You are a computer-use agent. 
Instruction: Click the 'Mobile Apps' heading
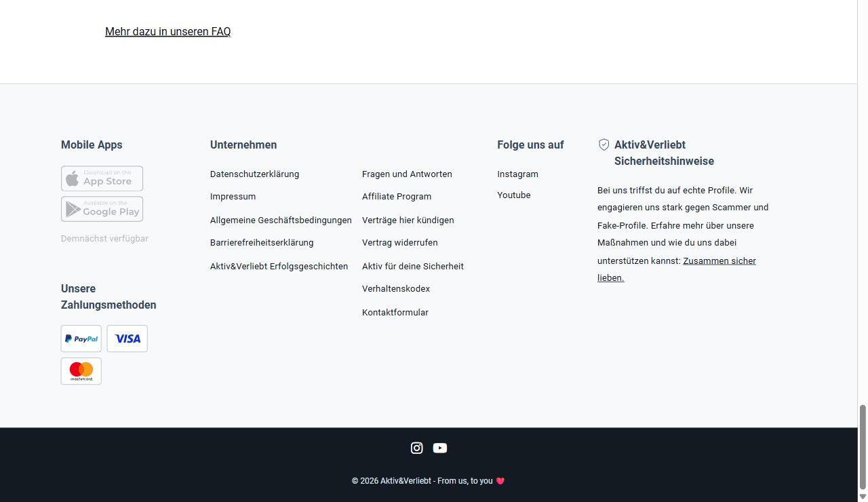coord(92,144)
